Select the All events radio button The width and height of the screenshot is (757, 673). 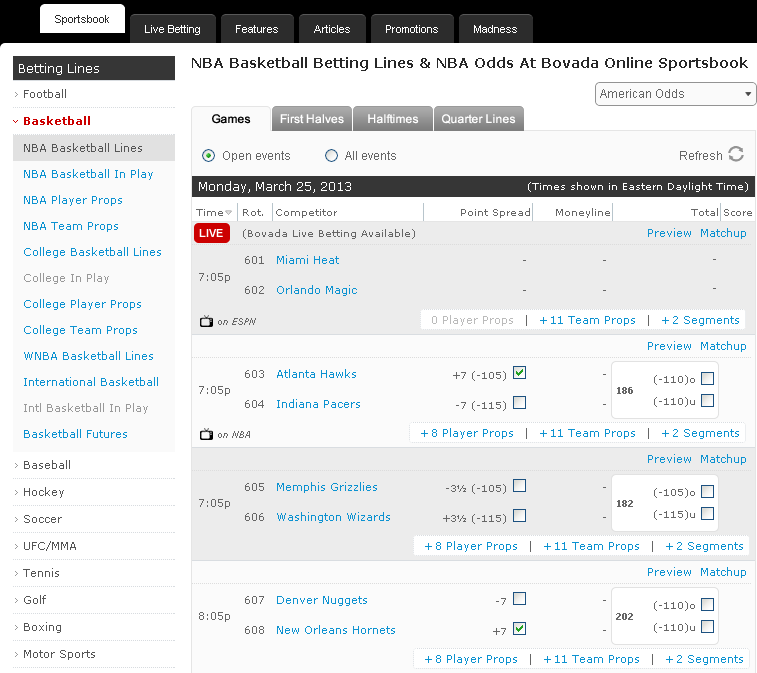point(332,156)
